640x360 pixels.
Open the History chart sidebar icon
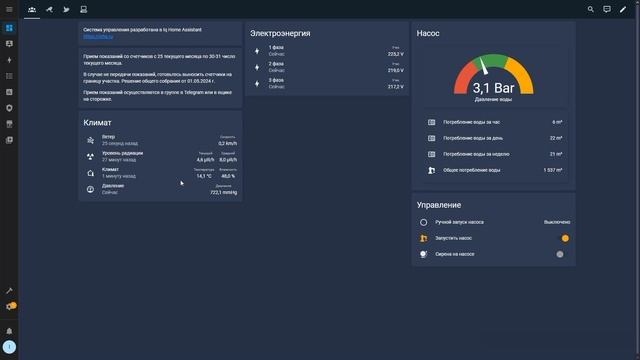pyautogui.click(x=9, y=92)
